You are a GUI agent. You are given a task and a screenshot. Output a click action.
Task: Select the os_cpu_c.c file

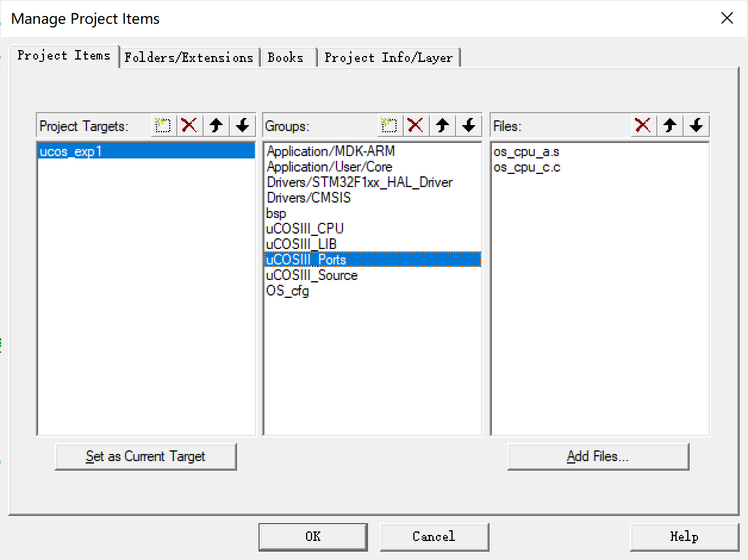pyautogui.click(x=526, y=167)
